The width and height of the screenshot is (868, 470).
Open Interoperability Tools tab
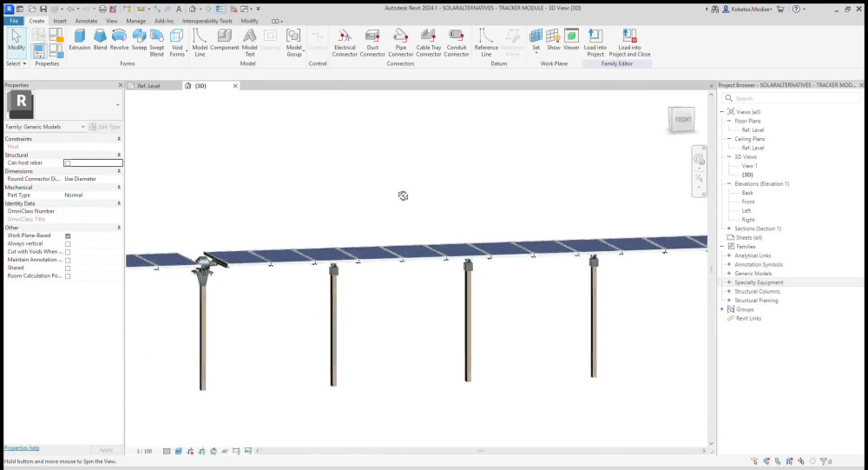(207, 21)
